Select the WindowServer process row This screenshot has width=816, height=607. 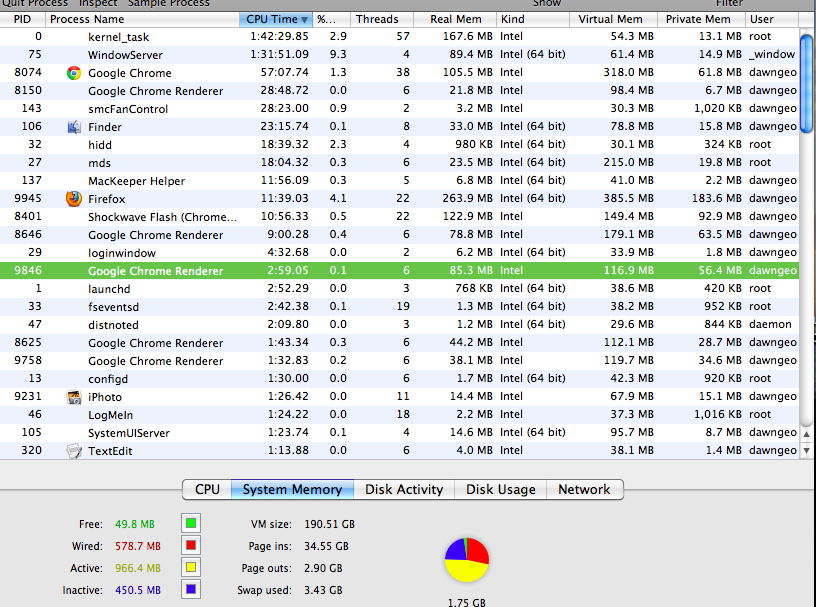pos(399,55)
